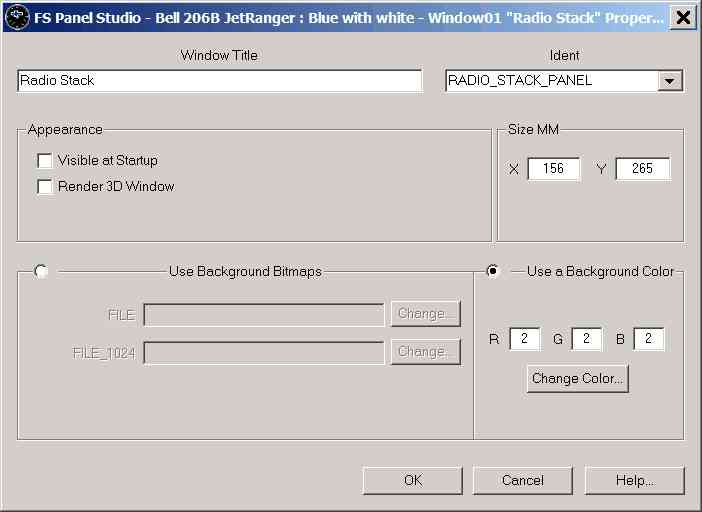Image resolution: width=702 pixels, height=512 pixels.
Task: Select Use Background Bitmaps radio button
Action: [42, 271]
